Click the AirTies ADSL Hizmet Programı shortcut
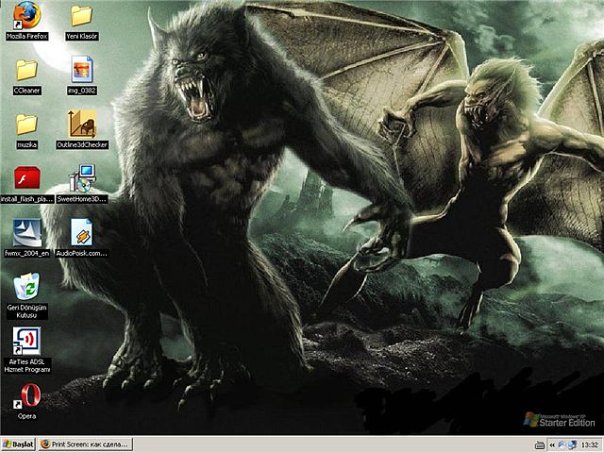 27,342
